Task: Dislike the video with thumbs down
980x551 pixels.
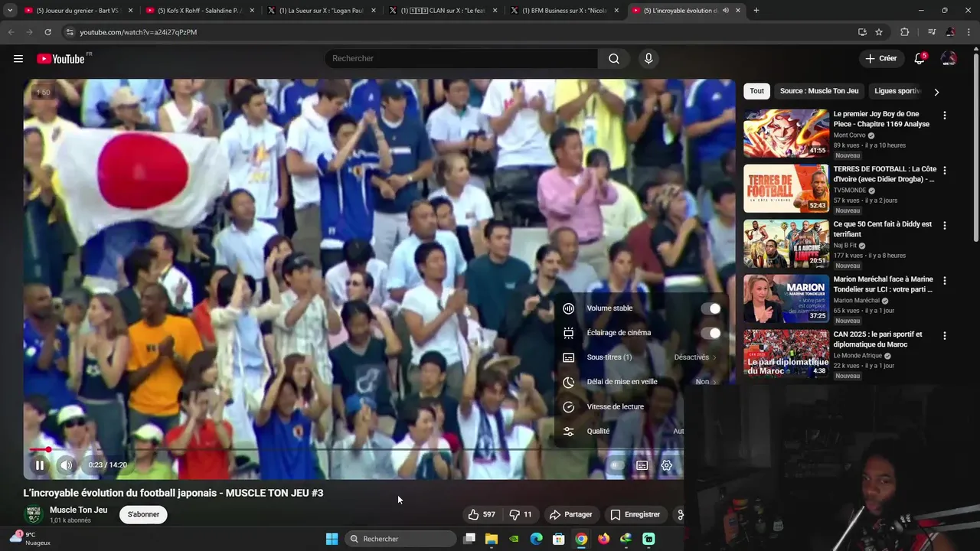Action: coord(521,514)
